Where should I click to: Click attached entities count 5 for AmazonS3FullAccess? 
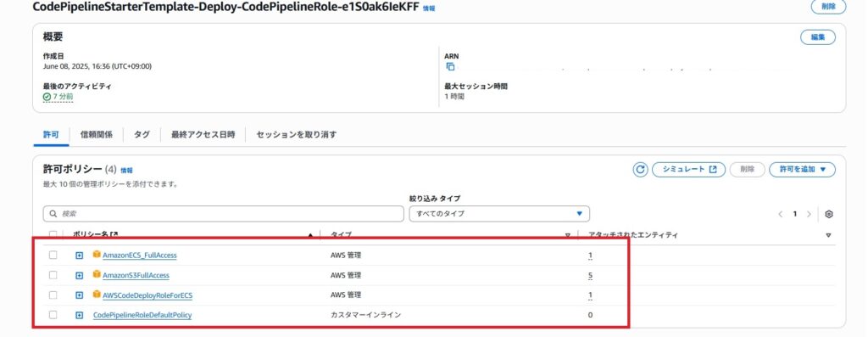(591, 276)
